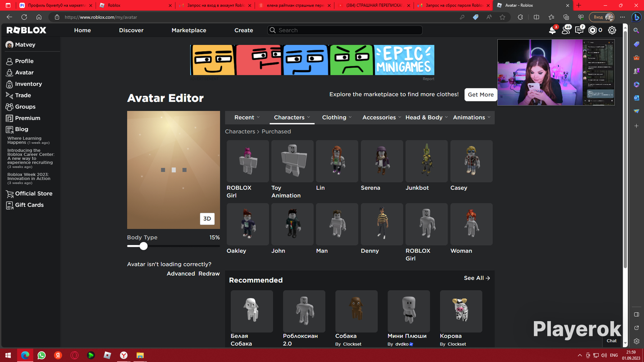Open the friends icon with badge 48
The width and height of the screenshot is (644, 362).
pyautogui.click(x=565, y=30)
